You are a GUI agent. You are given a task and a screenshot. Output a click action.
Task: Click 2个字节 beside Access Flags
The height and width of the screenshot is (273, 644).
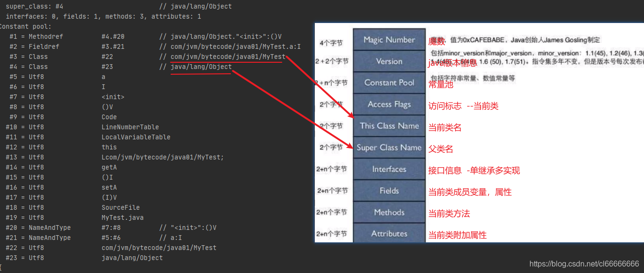click(331, 104)
